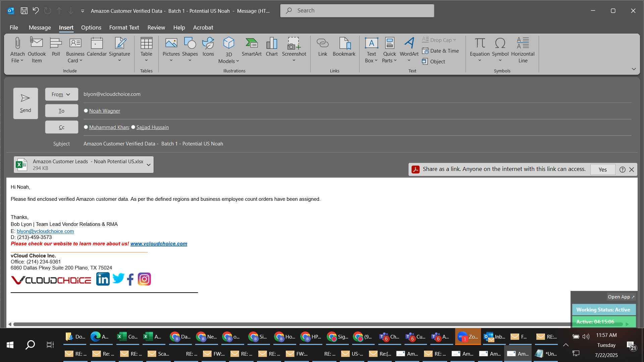
Task: Click the Facebook icon in signature
Action: (x=130, y=279)
